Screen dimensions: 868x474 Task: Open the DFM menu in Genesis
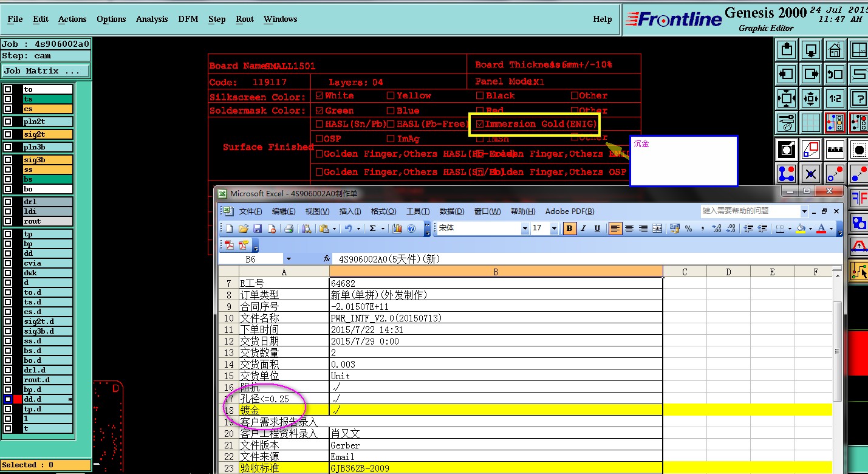(x=188, y=19)
